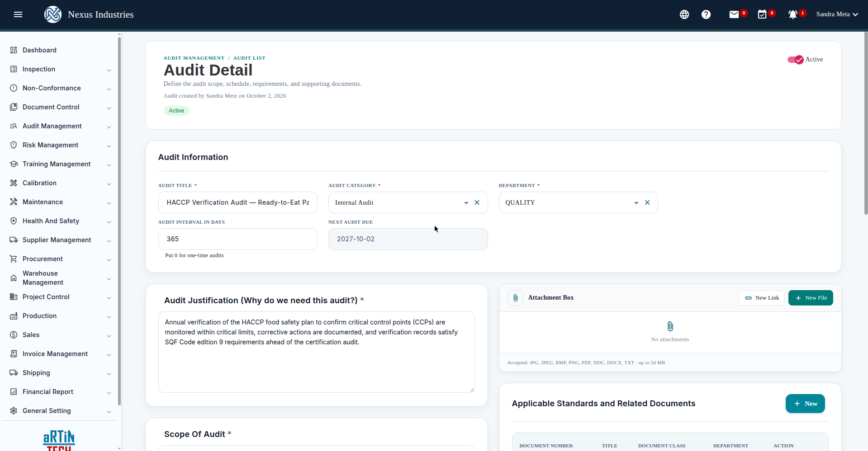Click the New Link button

click(x=762, y=298)
